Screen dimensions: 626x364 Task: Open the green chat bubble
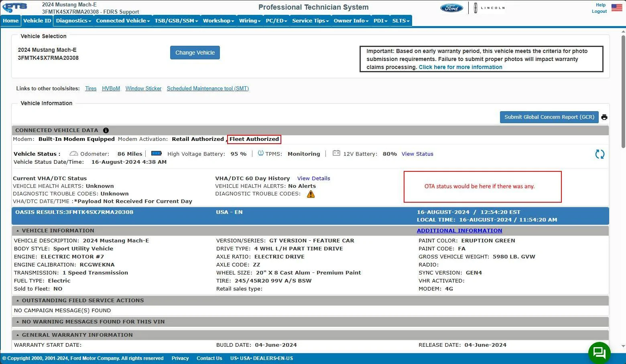(x=600, y=353)
